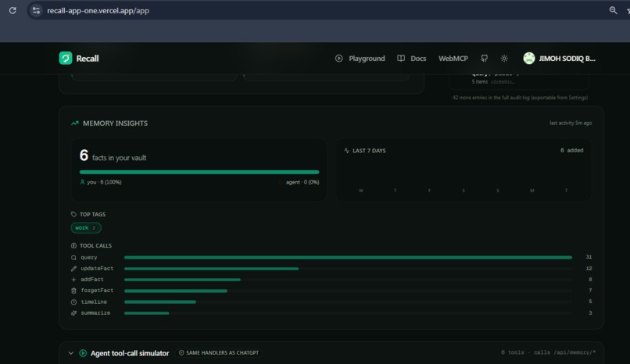Screen dimensions: 630x364
Task: Select the 'work 2' tag chip
Action: [x=86, y=228]
